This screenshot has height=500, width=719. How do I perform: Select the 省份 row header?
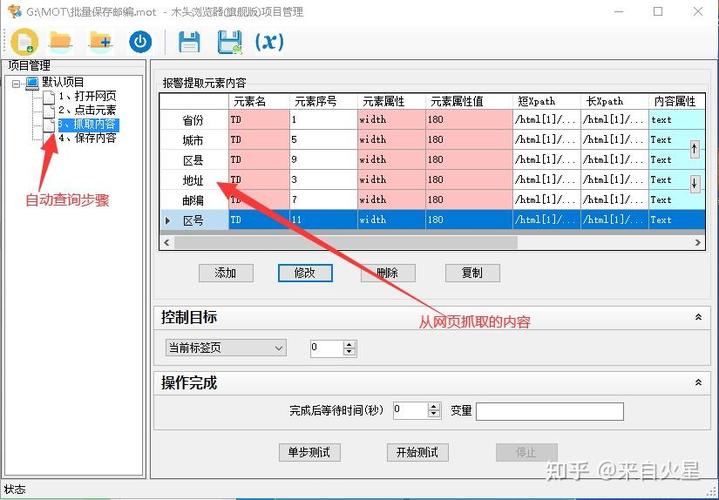click(194, 120)
